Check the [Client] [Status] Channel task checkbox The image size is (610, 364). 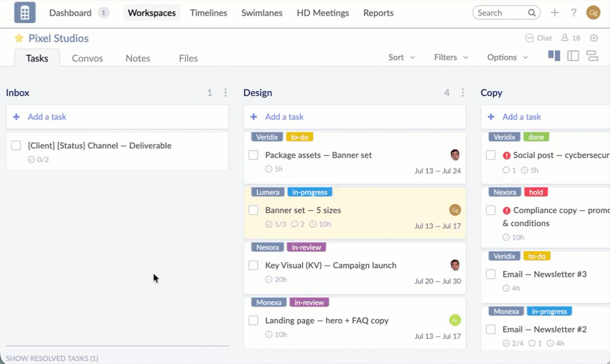16,145
